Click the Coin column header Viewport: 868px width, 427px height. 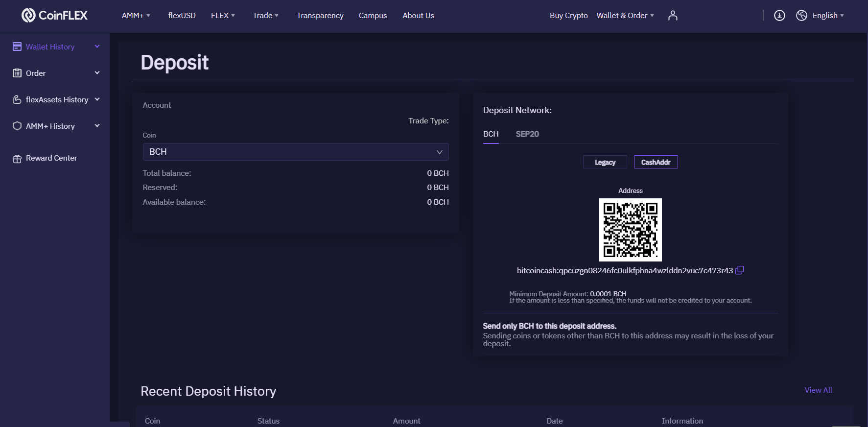point(153,421)
